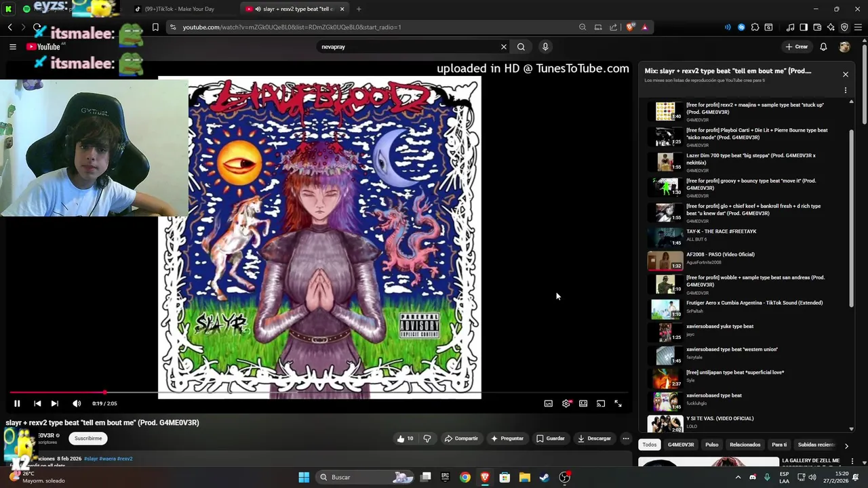Switch the player to theater mode
This screenshot has height=488, width=868.
click(x=583, y=403)
